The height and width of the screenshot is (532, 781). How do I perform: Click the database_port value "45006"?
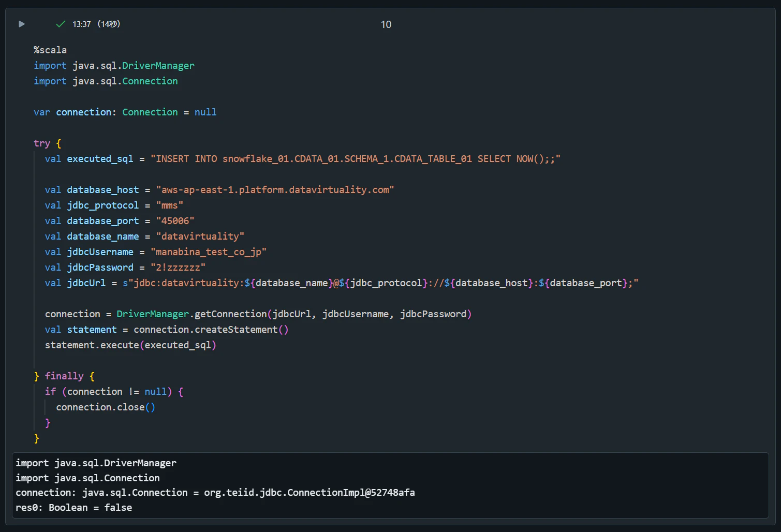click(x=175, y=221)
